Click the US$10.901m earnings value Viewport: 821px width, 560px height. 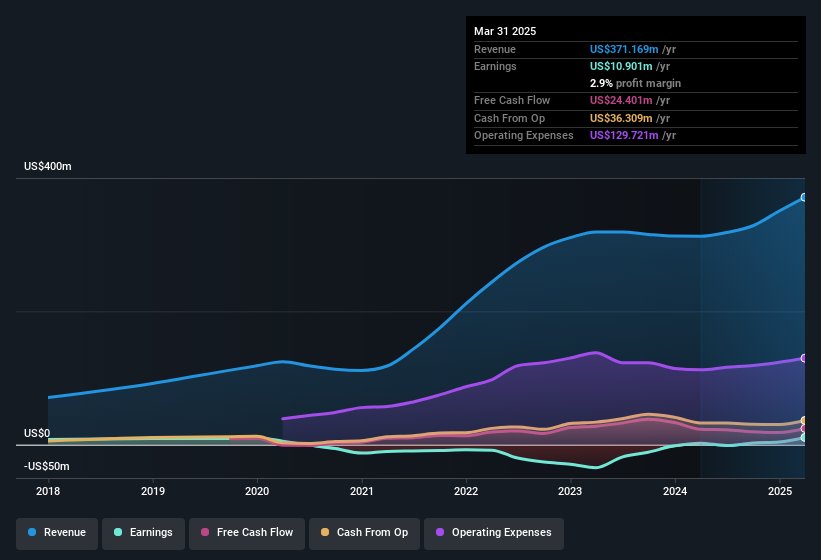tap(621, 66)
